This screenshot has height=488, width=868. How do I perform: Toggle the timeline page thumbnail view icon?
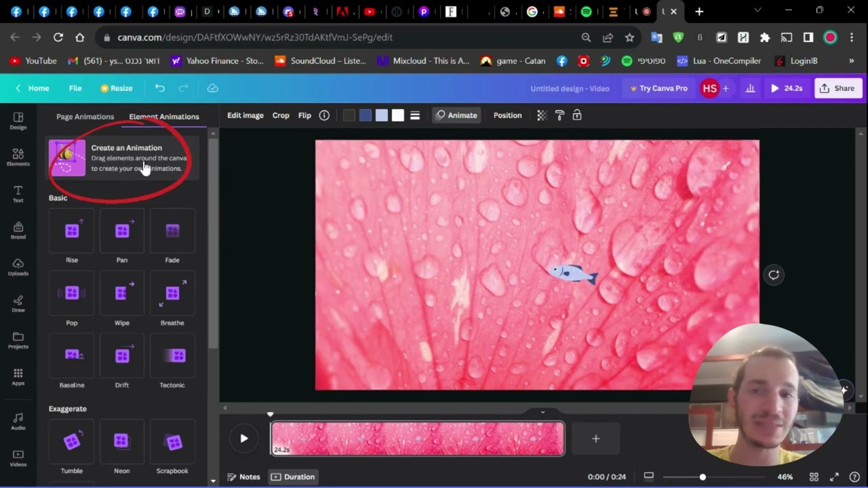pos(648,477)
